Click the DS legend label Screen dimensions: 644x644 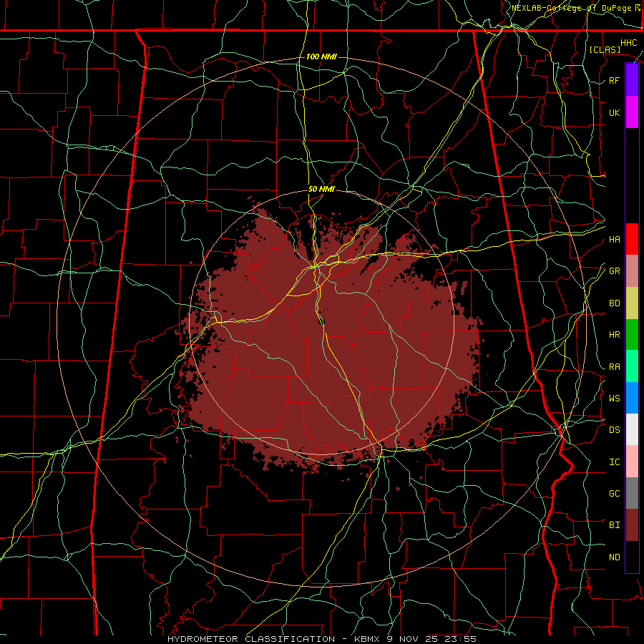(614, 430)
